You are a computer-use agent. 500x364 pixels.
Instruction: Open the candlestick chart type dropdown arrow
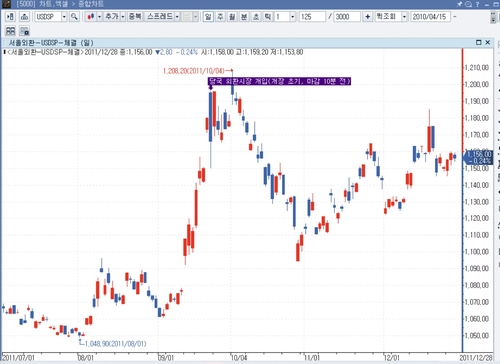click(x=99, y=17)
